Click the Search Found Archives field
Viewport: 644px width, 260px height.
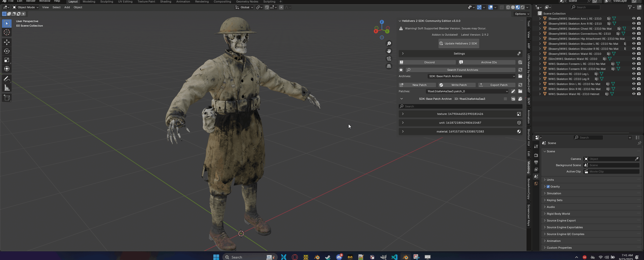click(x=463, y=70)
